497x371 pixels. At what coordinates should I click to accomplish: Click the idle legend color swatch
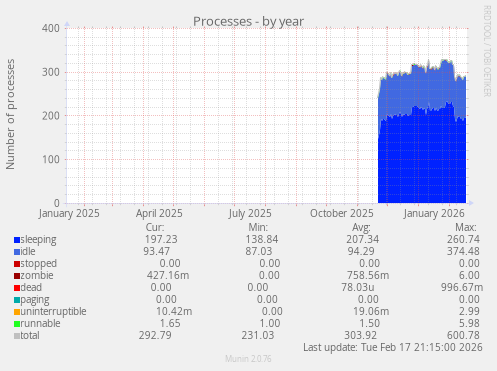tap(17, 252)
